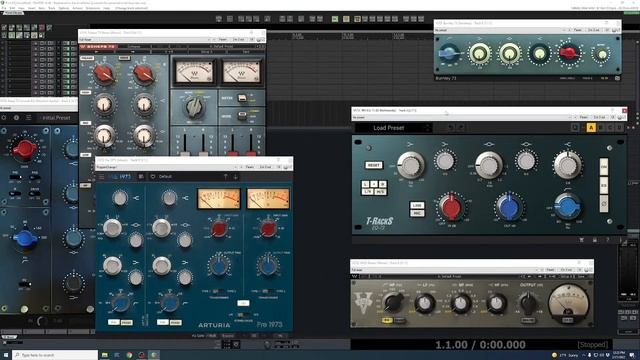Image resolution: width=640 pixels, height=360 pixels.
Task: Open preset library icon in Arturia Pre 1973
Action: pyautogui.click(x=141, y=177)
